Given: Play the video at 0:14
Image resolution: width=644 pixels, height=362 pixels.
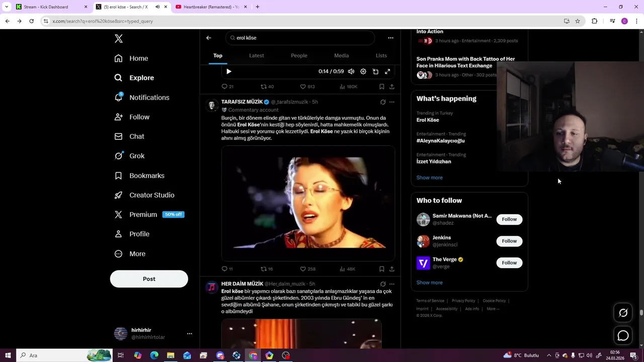Looking at the screenshot, I should [228, 71].
